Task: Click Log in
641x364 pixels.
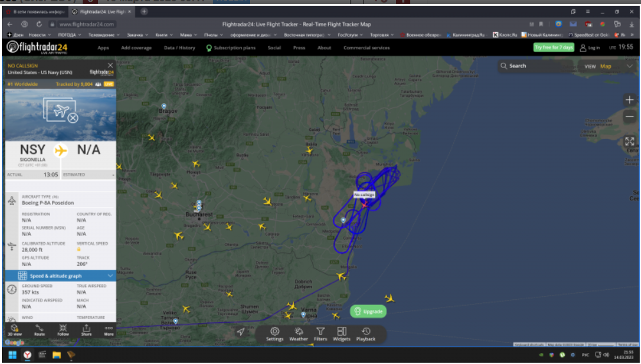Action: pos(590,48)
